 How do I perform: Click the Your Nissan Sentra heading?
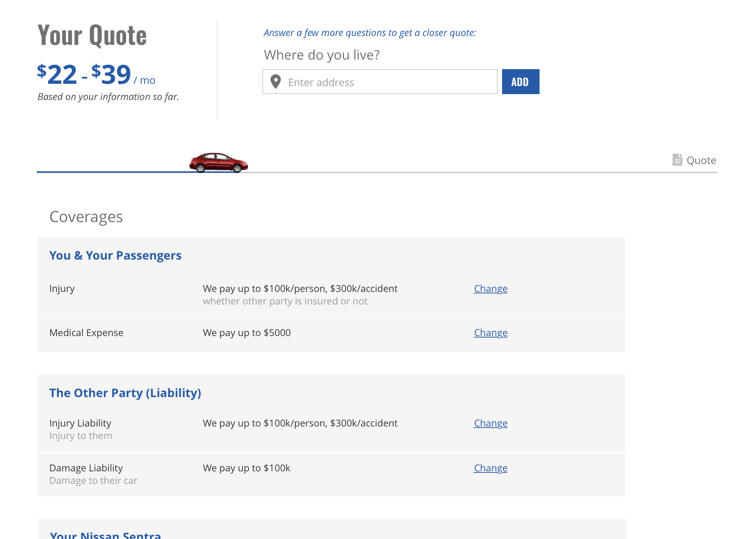[x=105, y=535]
